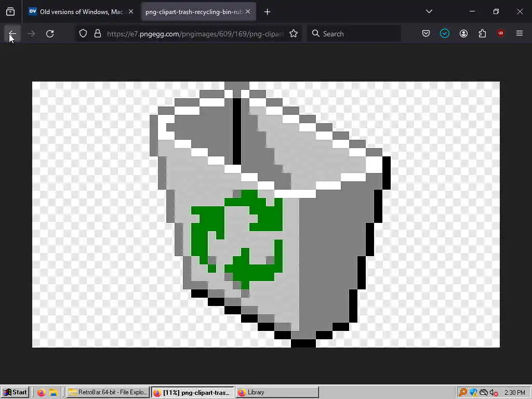532x399 pixels.
Task: Expand the list all tabs chevron
Action: point(429,11)
